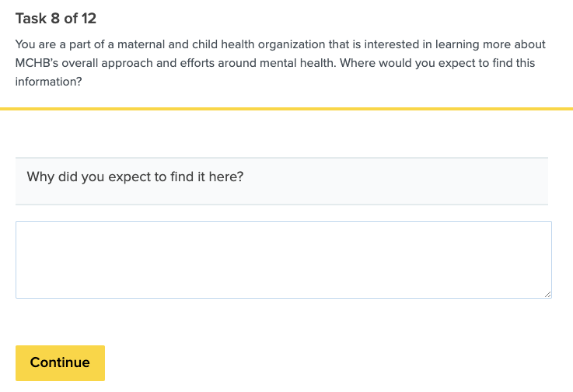Click the yellow divider line below the description
This screenshot has width=573, height=392.
[286, 109]
